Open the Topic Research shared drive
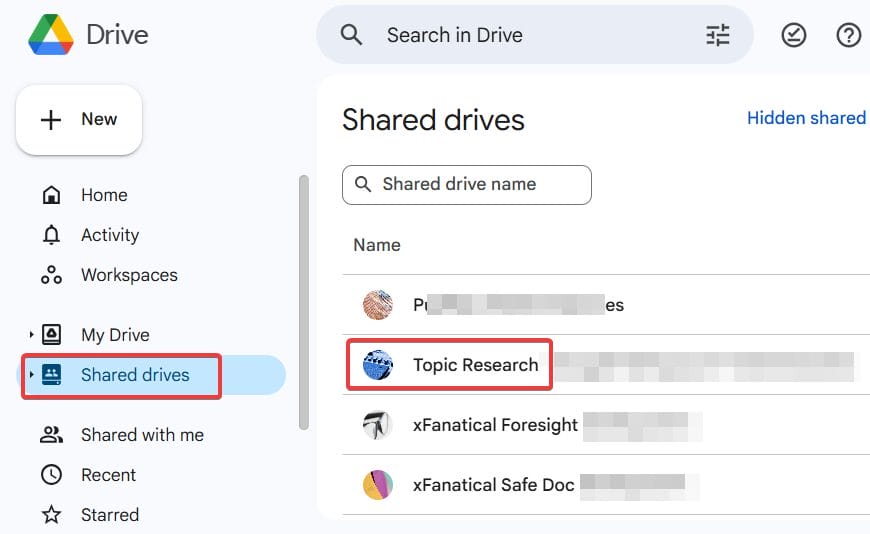Screen dimensions: 870x534 pyautogui.click(x=476, y=365)
